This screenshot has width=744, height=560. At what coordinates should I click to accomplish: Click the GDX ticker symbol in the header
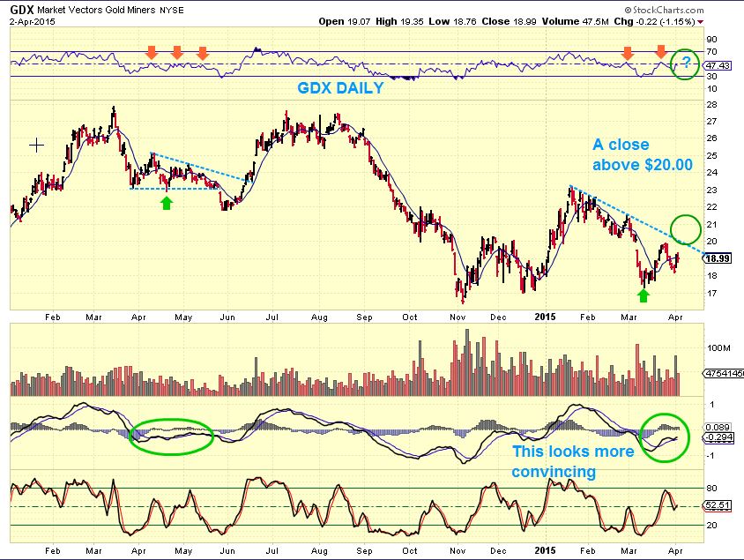click(x=21, y=9)
